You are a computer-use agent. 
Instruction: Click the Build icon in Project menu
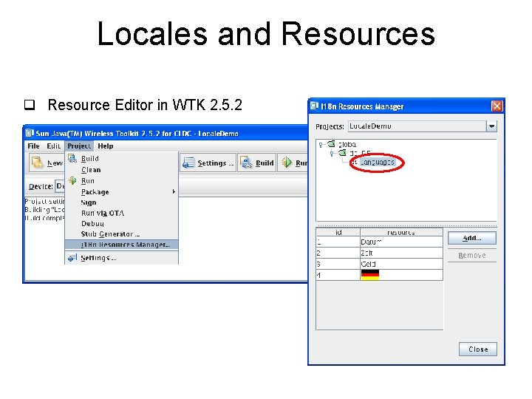[72, 158]
